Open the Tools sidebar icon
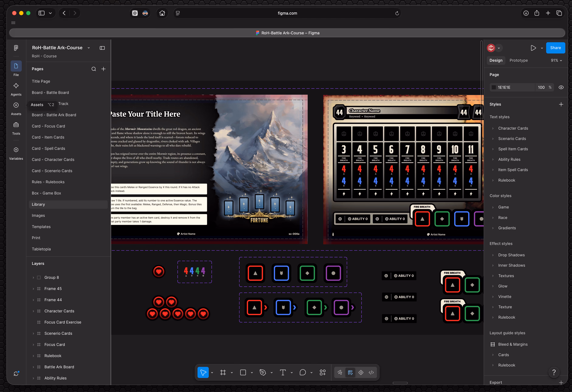 tap(16, 125)
